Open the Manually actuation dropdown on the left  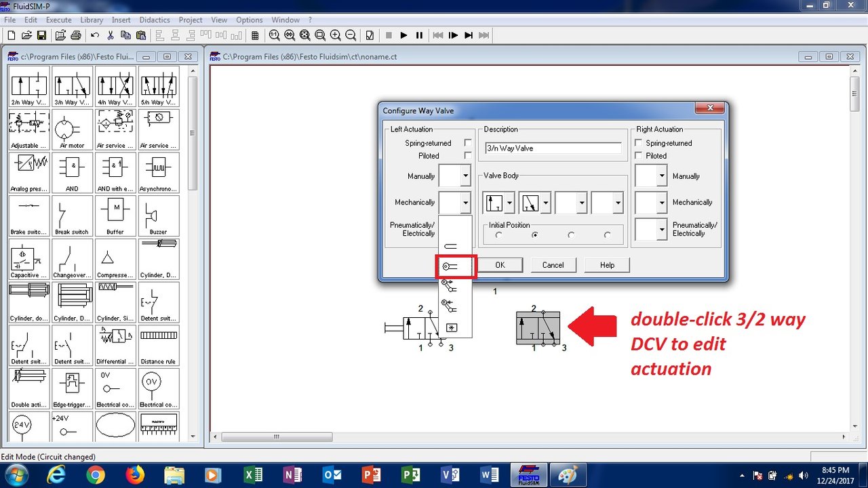point(465,176)
